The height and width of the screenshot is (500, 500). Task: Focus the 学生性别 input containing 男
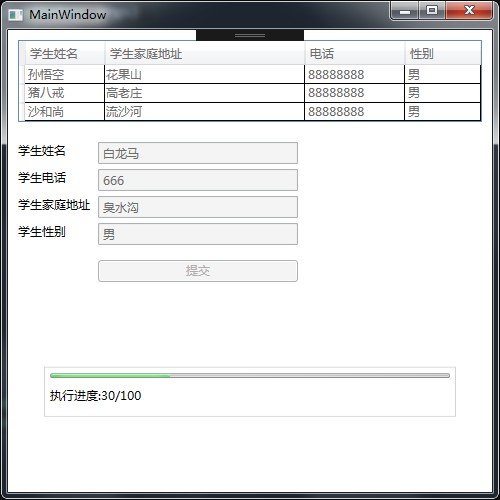[198, 234]
